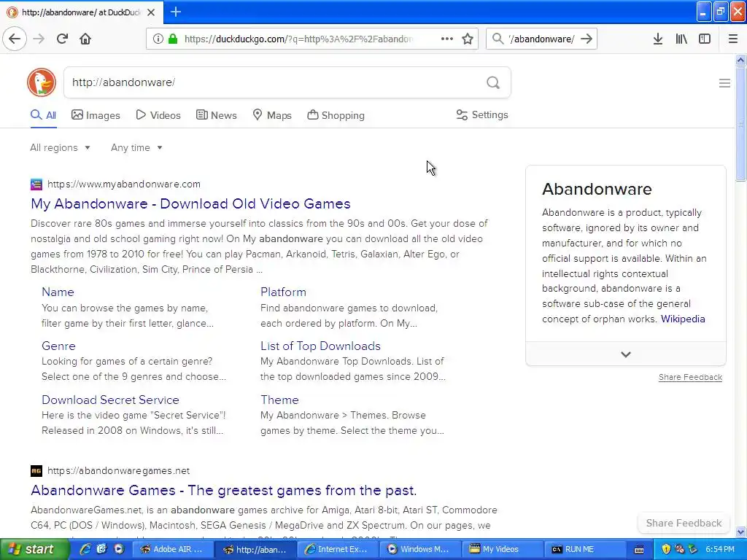Image resolution: width=747 pixels, height=560 pixels.
Task: Click the 6:54 PM taskbar clock
Action: pyautogui.click(x=720, y=549)
